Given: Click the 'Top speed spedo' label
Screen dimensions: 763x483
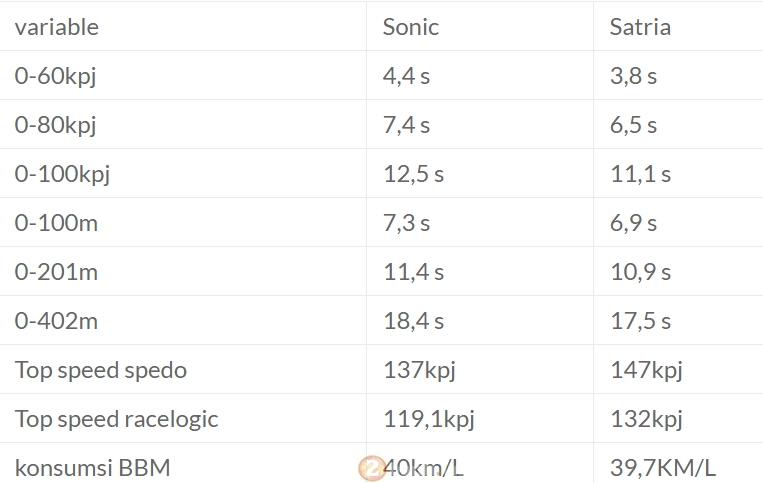Looking at the screenshot, I should (101, 371).
